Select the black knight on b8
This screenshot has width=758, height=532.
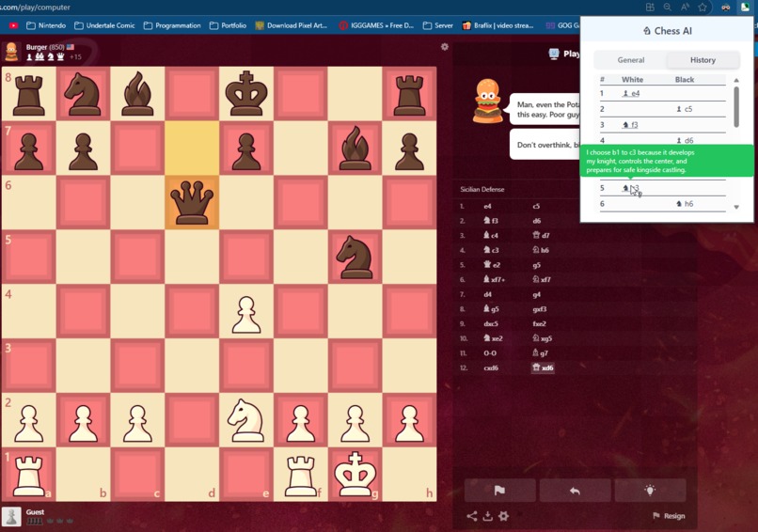(83, 94)
